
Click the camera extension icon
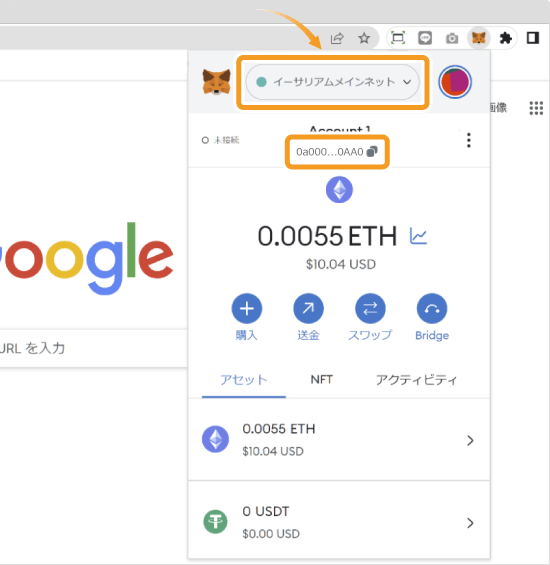pos(452,38)
